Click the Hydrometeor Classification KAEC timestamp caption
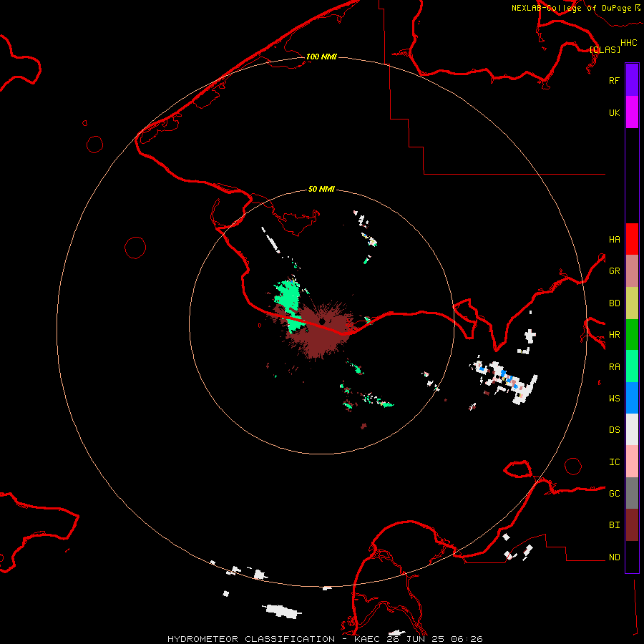 325,639
